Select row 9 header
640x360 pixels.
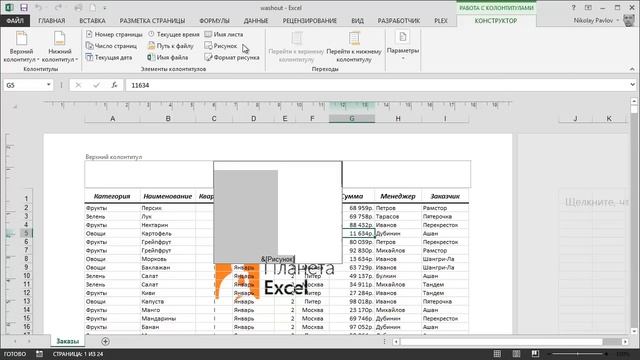pos(26,267)
